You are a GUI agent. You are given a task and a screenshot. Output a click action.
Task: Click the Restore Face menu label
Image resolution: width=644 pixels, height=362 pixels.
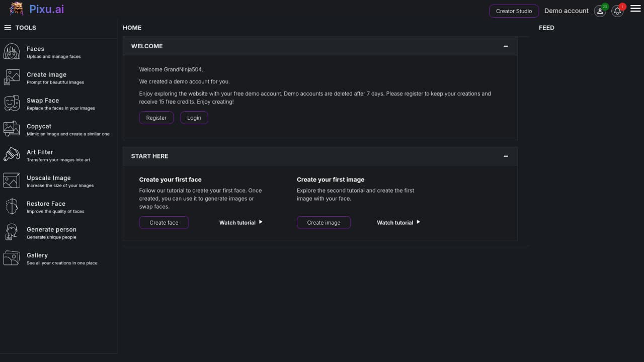46,204
